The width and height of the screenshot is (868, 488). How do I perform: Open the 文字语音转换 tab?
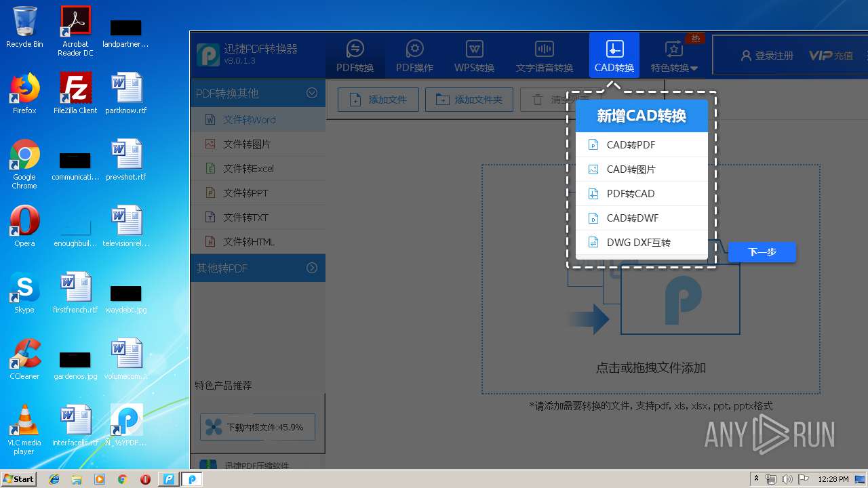pyautogui.click(x=544, y=56)
